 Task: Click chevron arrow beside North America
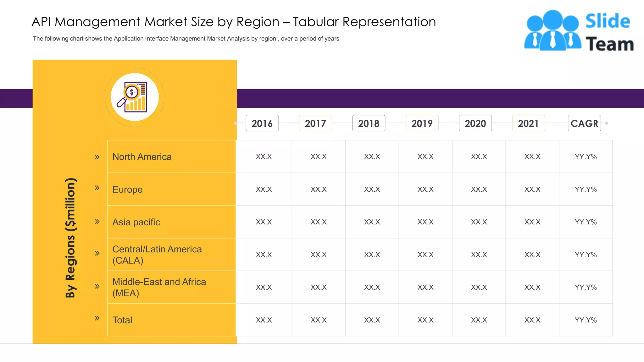pyautogui.click(x=97, y=157)
